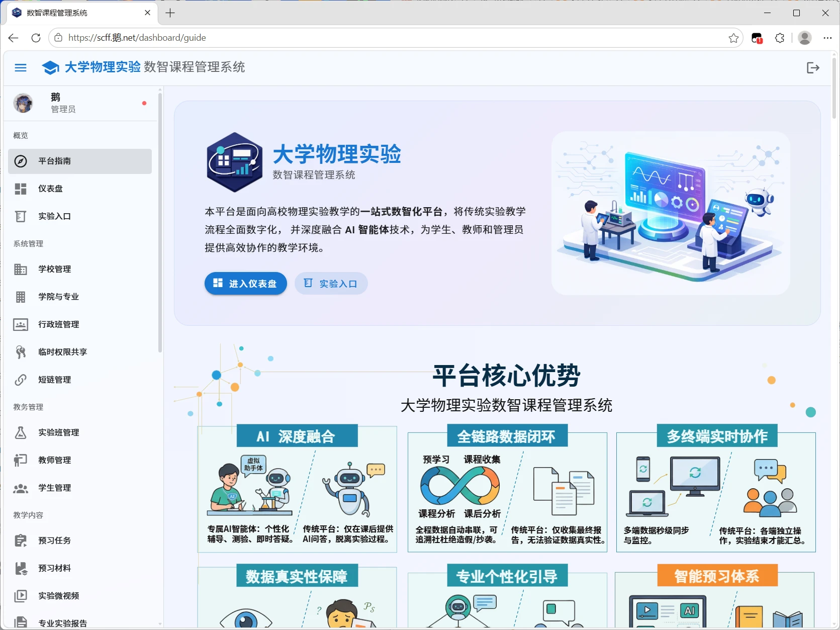This screenshot has height=630, width=840.
Task: Click the compass icon for 平台指南
Action: pyautogui.click(x=21, y=161)
